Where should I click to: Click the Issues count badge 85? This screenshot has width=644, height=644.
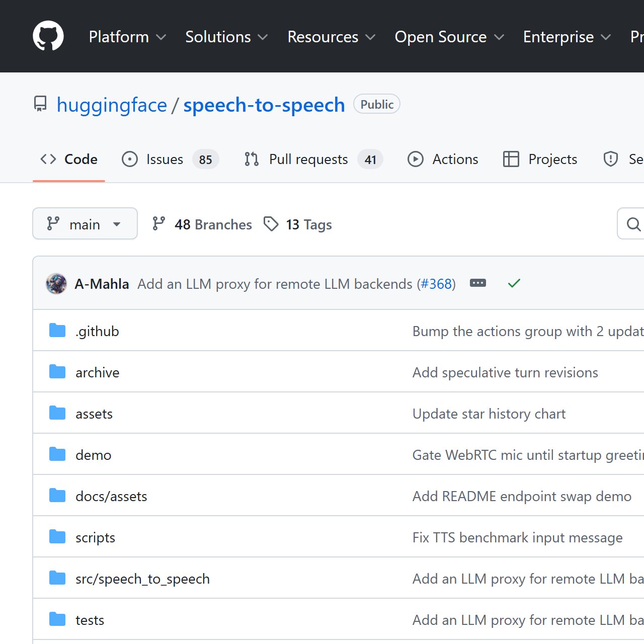click(x=206, y=159)
